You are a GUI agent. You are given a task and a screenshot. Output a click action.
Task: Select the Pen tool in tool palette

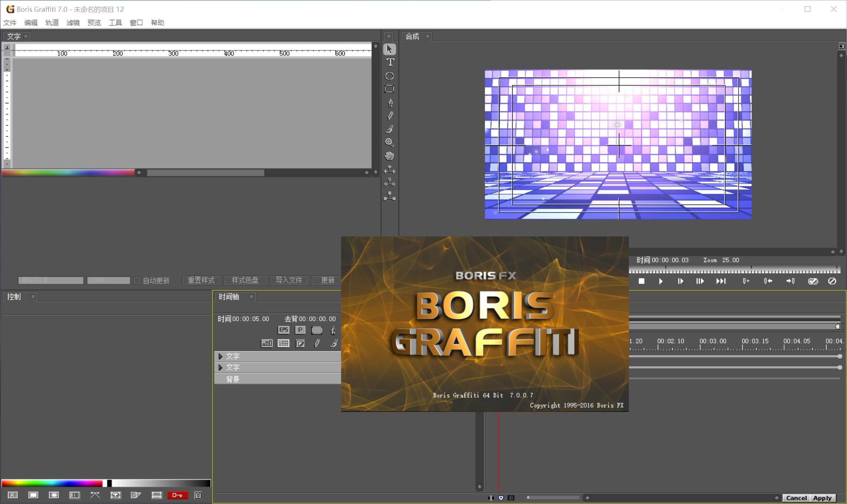(x=390, y=103)
